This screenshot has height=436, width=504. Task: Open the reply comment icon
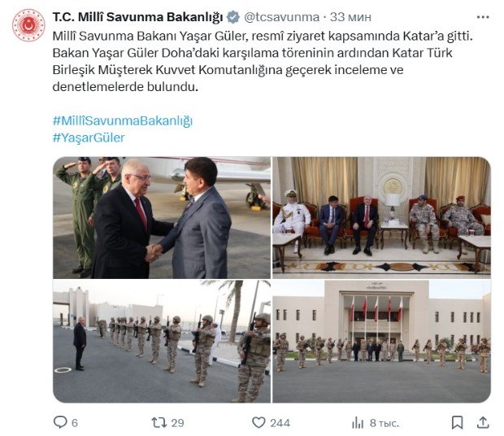[x=60, y=422]
